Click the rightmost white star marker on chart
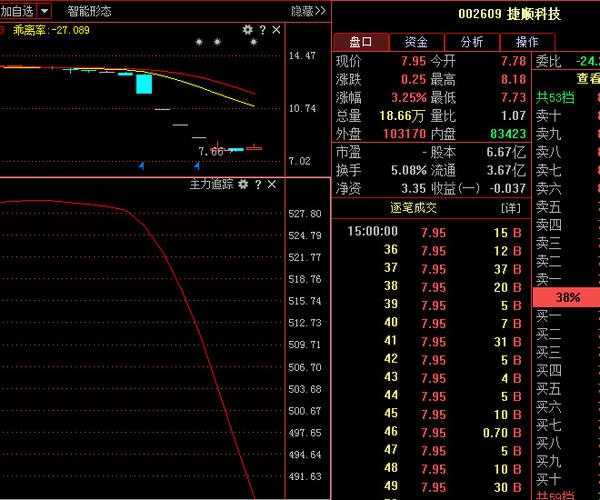 [x=254, y=42]
